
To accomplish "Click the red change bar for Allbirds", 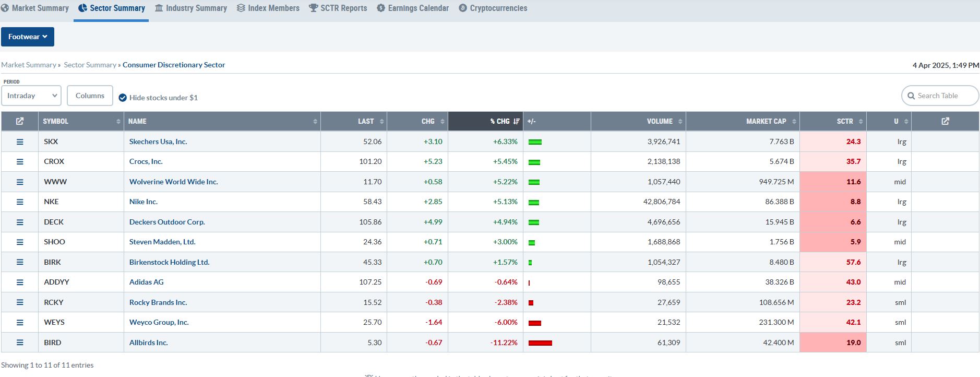I will [540, 343].
